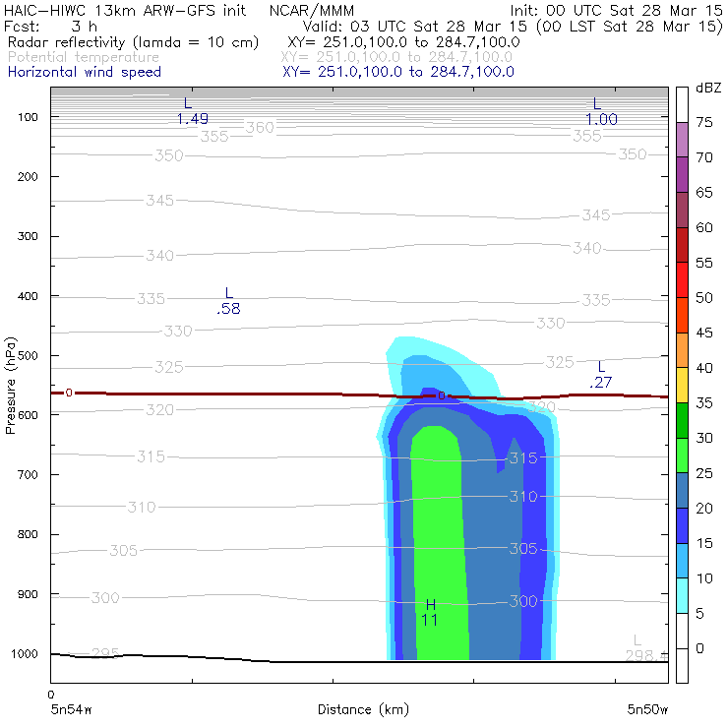The image size is (728, 728).
Task: Select the "L 1.00" wind speed minimum label
Action: [x=601, y=111]
